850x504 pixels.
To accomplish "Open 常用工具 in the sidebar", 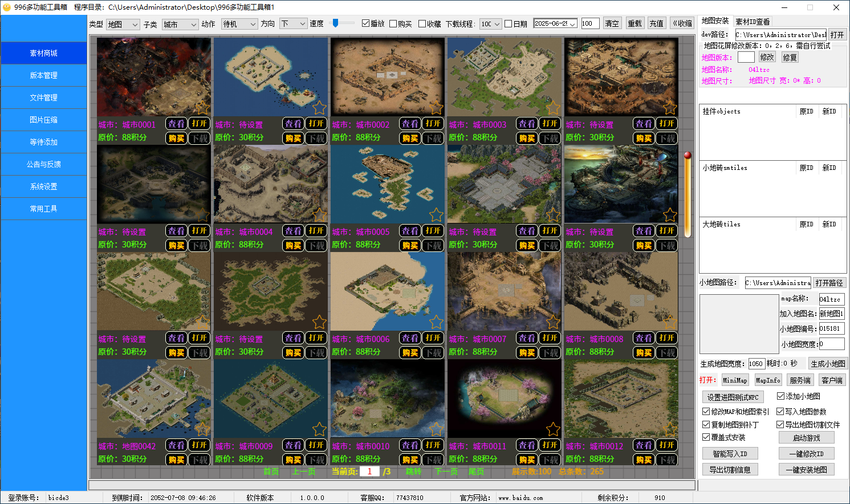I will click(x=44, y=209).
